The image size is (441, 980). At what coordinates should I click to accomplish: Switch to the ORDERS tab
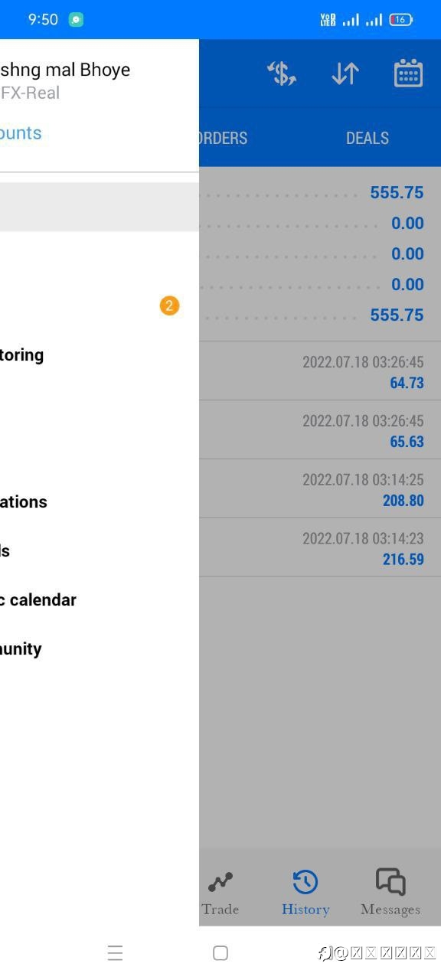223,138
